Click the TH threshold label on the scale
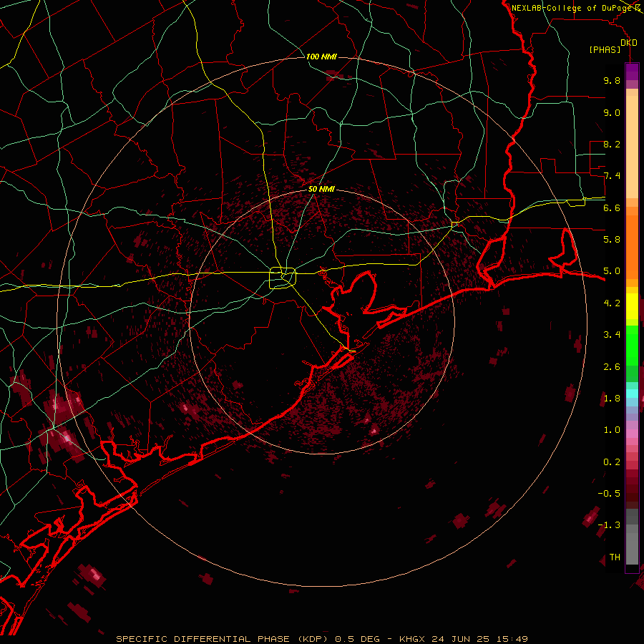Viewport: 644px width, 644px height. 615,557
